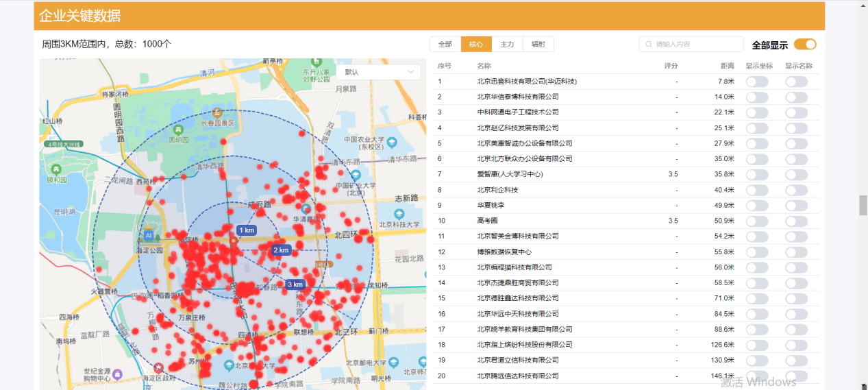This screenshot has height=390, width=868.
Task: Enable 显示名称 for 爱智康(人大学习中心) row
Action: coord(796,174)
